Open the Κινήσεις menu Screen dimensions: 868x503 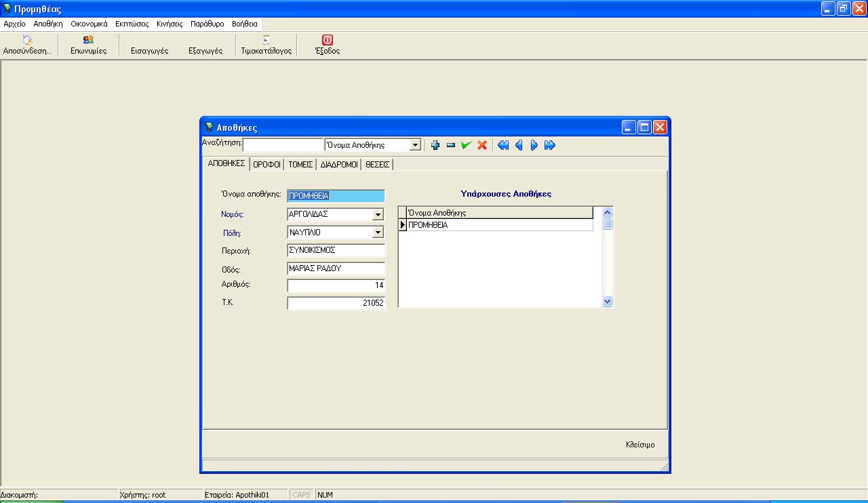point(170,23)
